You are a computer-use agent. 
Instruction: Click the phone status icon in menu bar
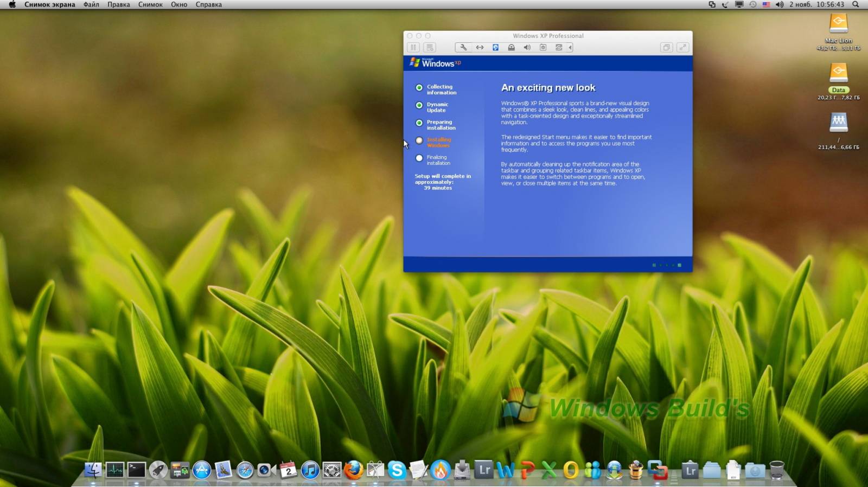(x=725, y=4)
